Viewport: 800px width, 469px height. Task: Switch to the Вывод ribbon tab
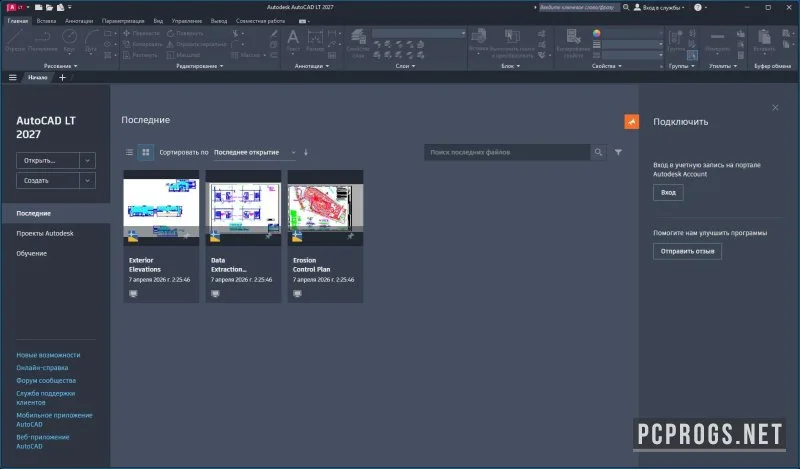click(x=219, y=21)
